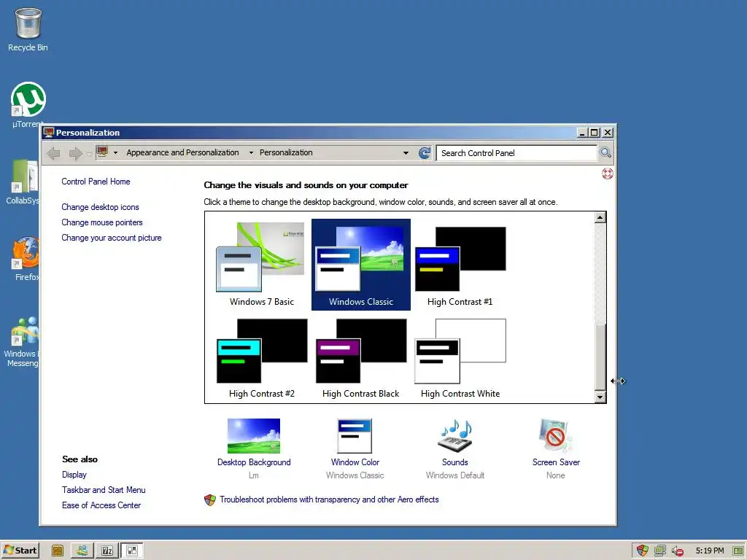Click the security shield tray icon
This screenshot has width=747, height=560.
pos(642,551)
